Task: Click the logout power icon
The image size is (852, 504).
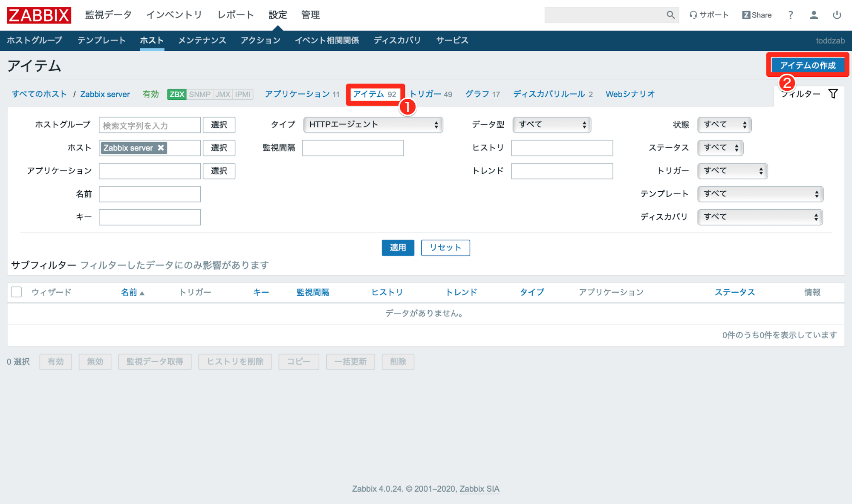Action: 837,15
